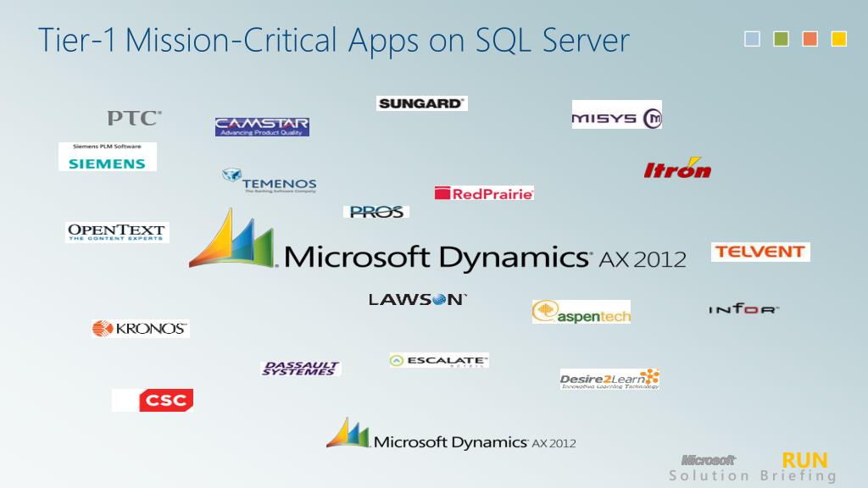This screenshot has height=488, width=868.
Task: Click the Misys logo
Action: (617, 114)
